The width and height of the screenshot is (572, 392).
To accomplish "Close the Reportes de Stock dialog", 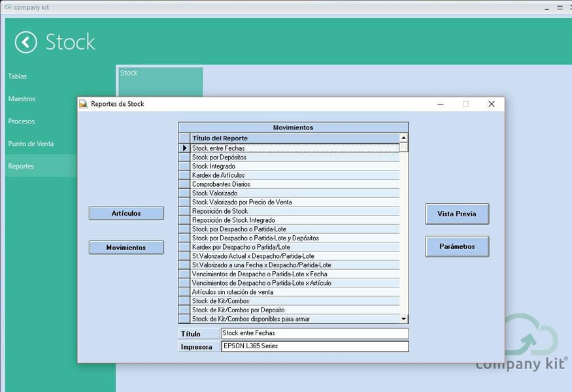I will pyautogui.click(x=492, y=104).
